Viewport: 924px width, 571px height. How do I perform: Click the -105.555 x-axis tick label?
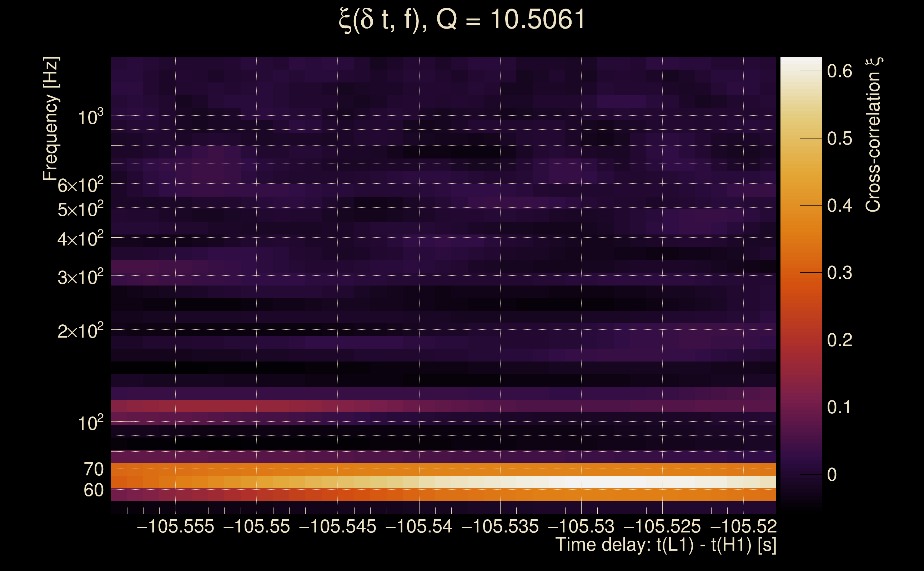point(176,526)
